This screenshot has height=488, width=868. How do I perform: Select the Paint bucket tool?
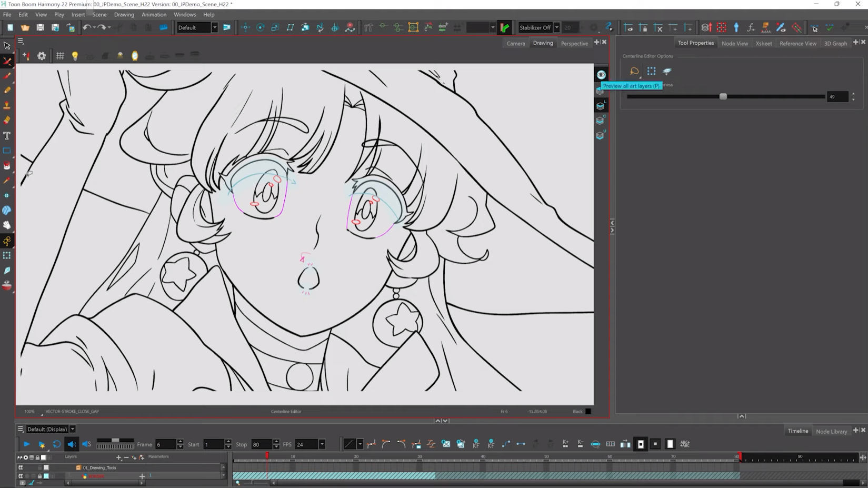click(x=7, y=166)
